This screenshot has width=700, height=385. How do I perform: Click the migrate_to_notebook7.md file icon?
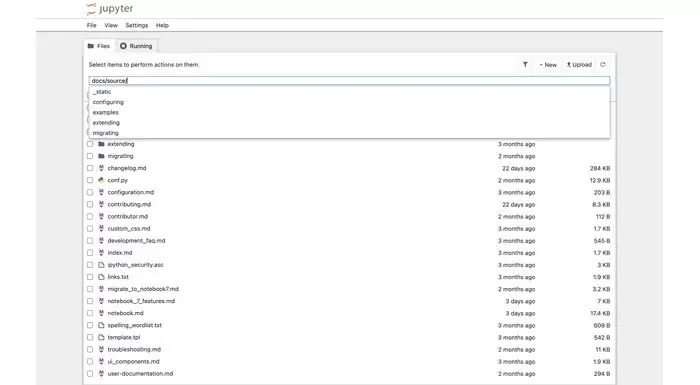(101, 289)
